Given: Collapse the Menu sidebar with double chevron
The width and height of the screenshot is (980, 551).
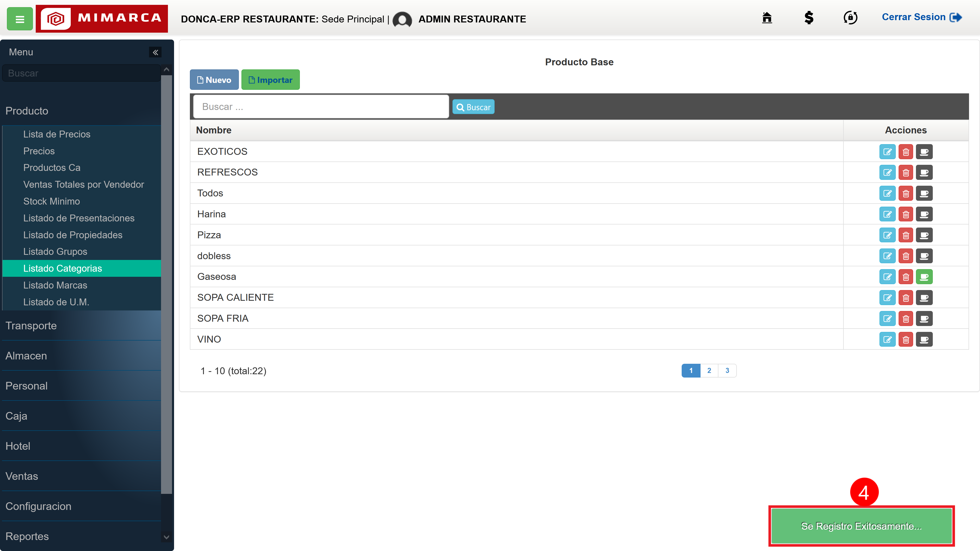Looking at the screenshot, I should (155, 52).
